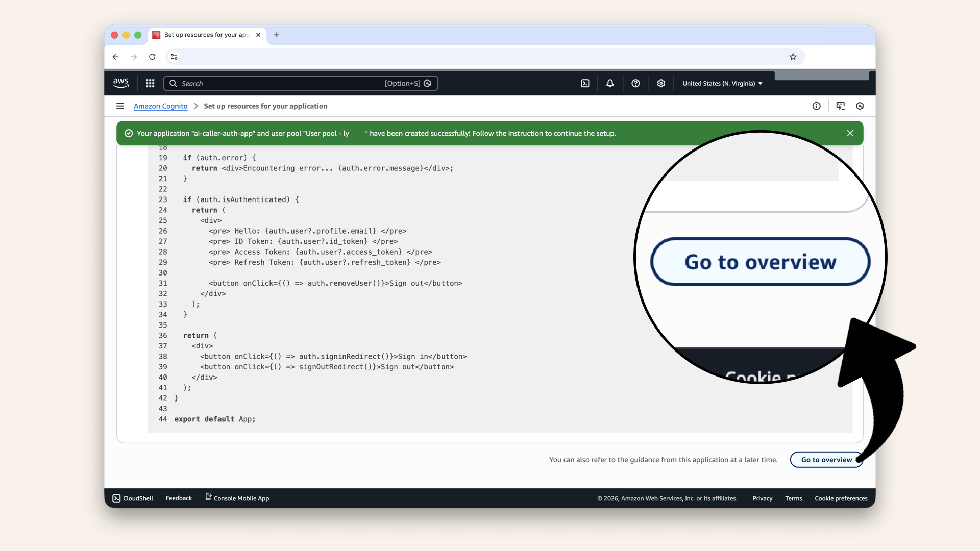Click the AWS logo home icon
The image size is (980, 551).
point(121,83)
